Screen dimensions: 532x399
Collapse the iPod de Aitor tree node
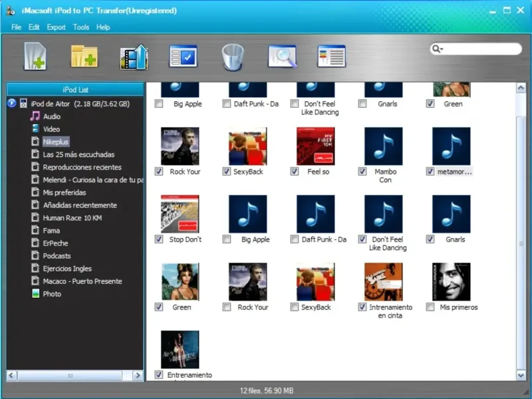[12, 103]
